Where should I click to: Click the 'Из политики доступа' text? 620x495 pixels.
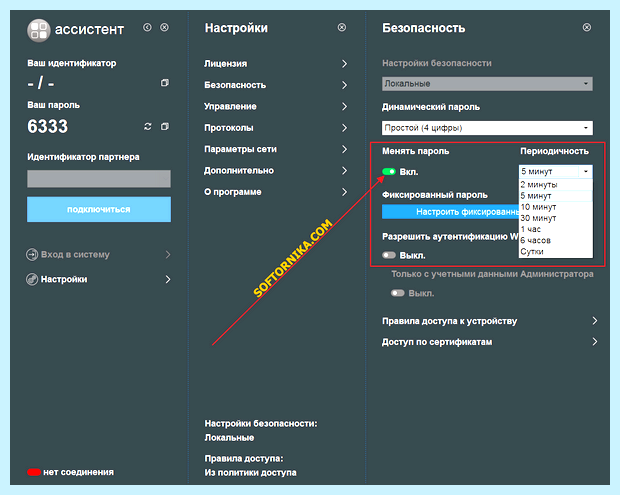tap(250, 472)
